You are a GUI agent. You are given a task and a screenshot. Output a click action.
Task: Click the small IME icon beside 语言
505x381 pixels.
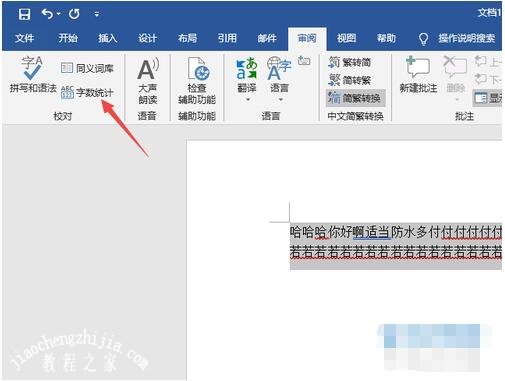coord(304,61)
